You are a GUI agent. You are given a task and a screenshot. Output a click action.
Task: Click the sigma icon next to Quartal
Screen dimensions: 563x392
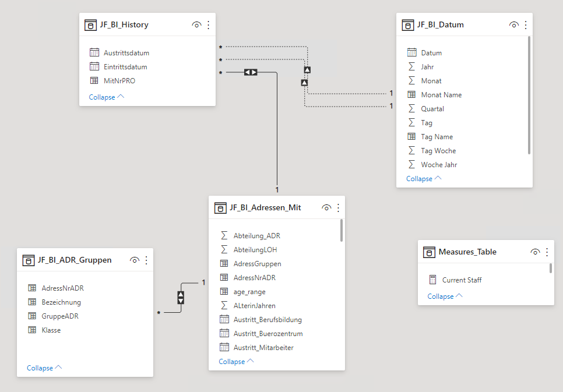(412, 108)
